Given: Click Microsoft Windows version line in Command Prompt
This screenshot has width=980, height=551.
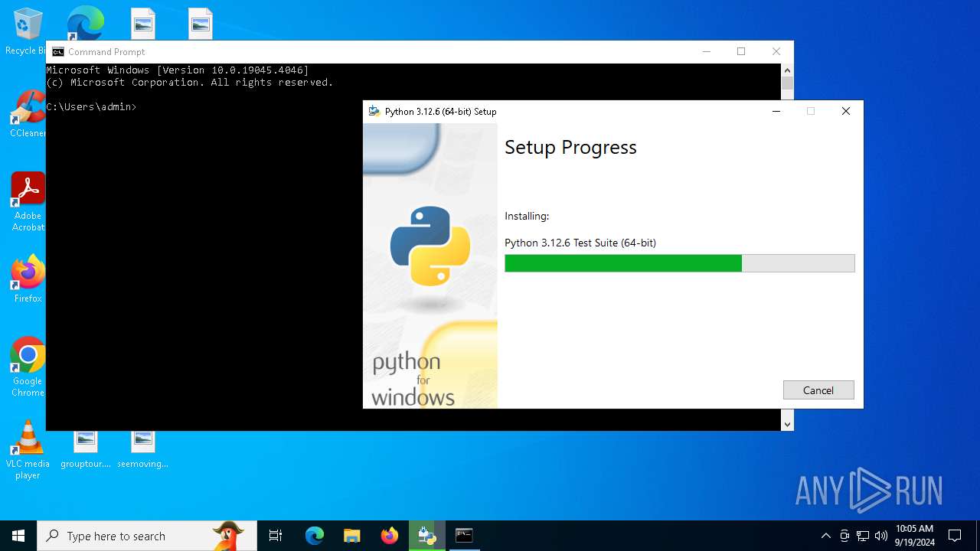Looking at the screenshot, I should [178, 70].
